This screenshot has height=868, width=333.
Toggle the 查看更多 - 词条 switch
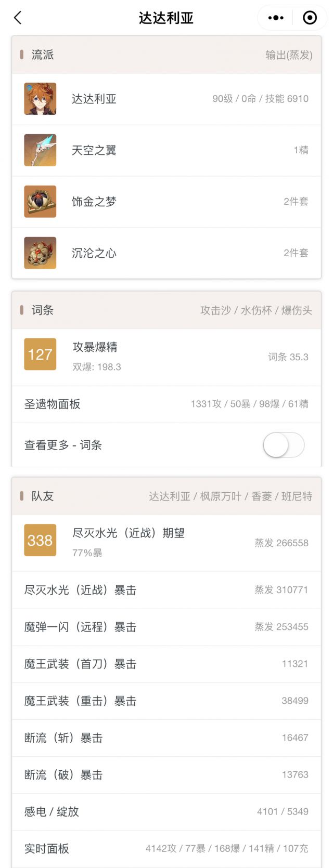coord(284,445)
